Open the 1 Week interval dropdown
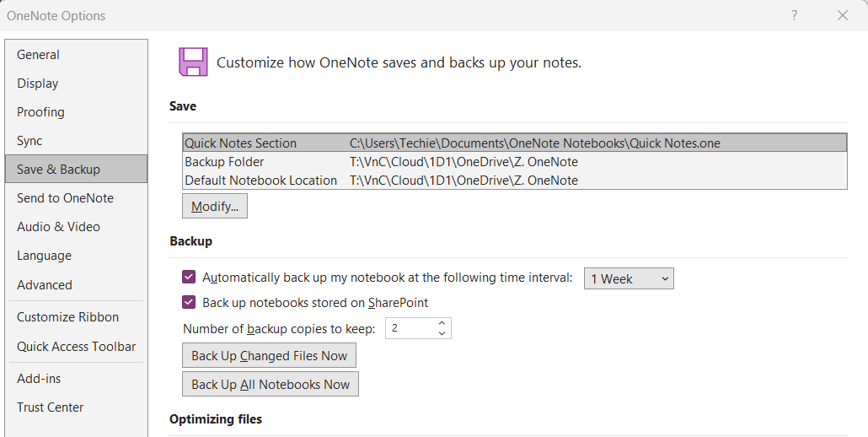Image resolution: width=868 pixels, height=437 pixels. pos(629,278)
